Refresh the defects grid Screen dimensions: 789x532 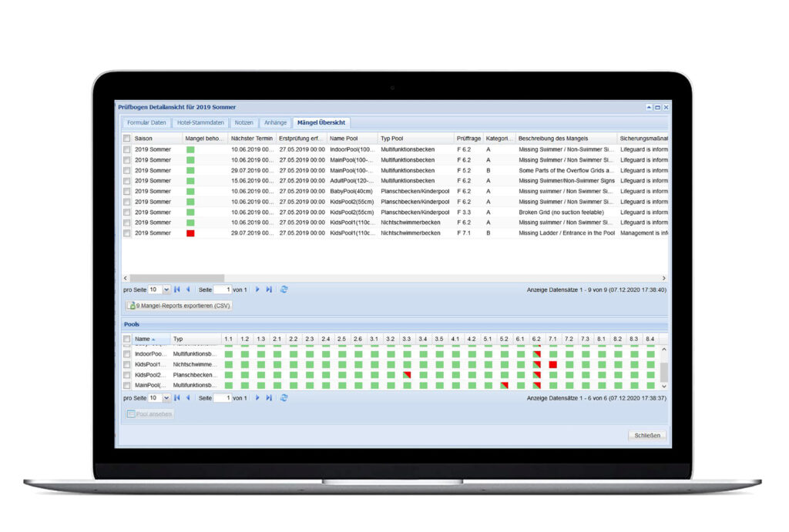pyautogui.click(x=284, y=289)
